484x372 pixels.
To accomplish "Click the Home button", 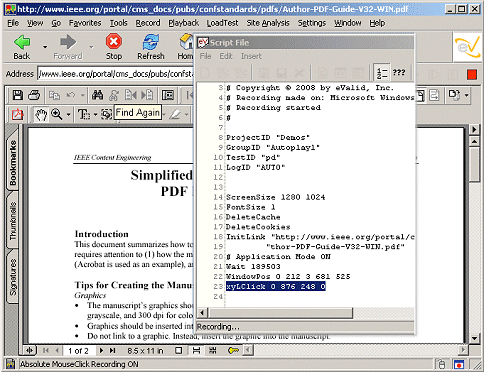I will (x=185, y=47).
